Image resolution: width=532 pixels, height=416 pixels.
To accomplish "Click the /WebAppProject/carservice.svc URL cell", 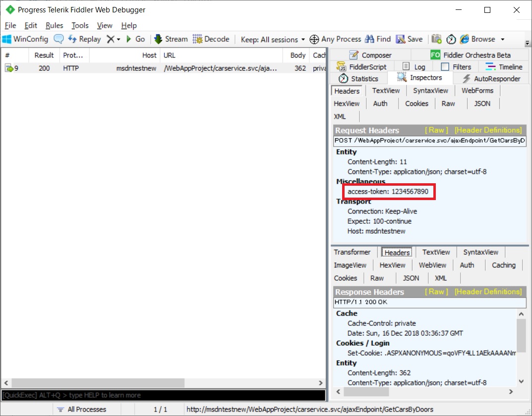I will tap(220, 68).
